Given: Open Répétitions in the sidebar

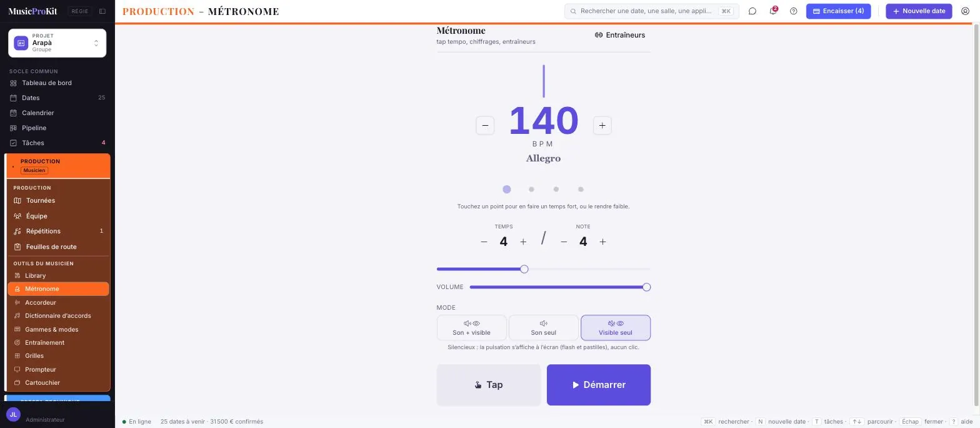Looking at the screenshot, I should coord(58,232).
